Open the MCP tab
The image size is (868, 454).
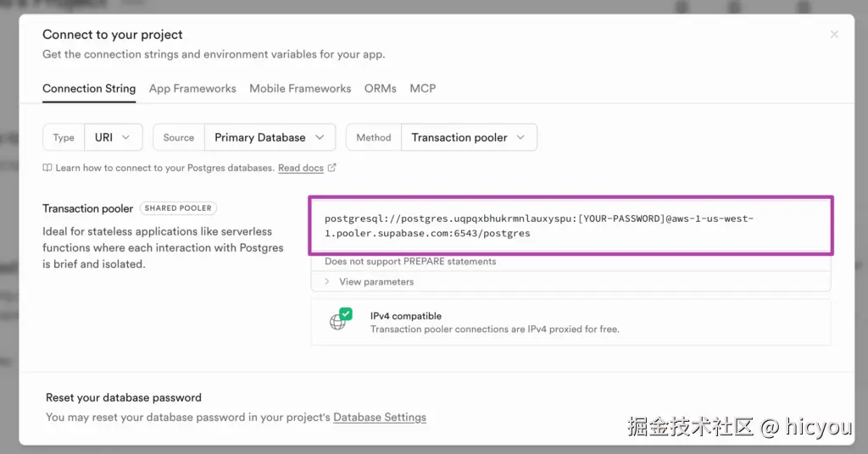(x=423, y=88)
